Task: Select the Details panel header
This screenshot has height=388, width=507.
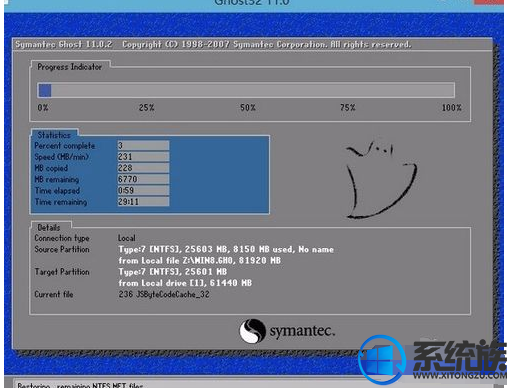Action: pyautogui.click(x=49, y=228)
